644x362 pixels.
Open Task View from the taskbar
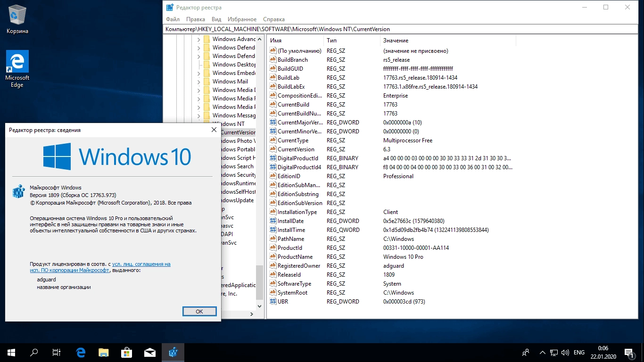[57, 352]
